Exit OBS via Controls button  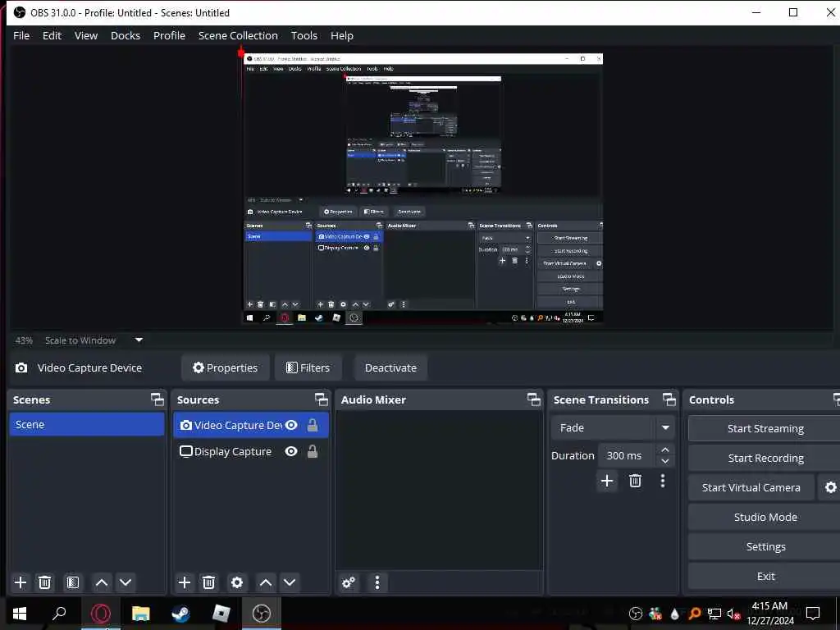(x=765, y=576)
